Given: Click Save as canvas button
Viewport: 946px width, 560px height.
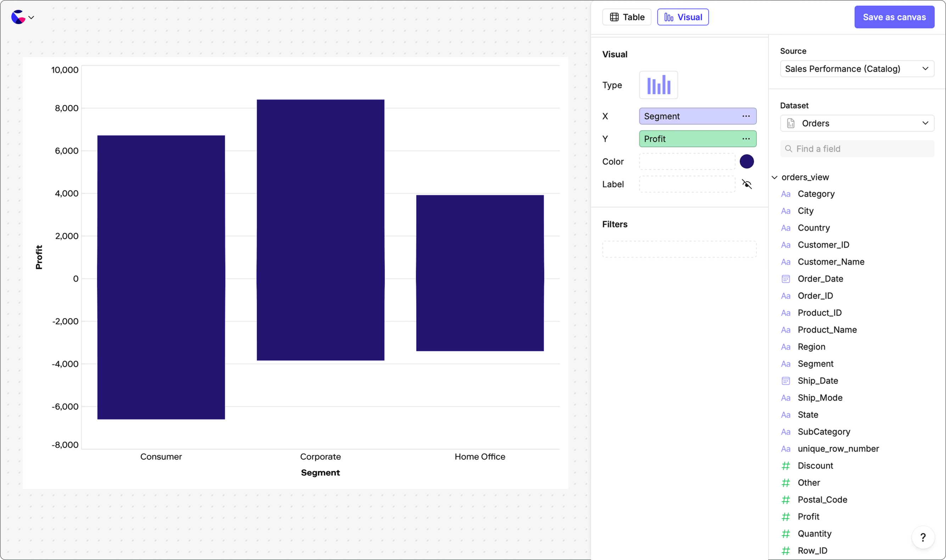Looking at the screenshot, I should click(x=894, y=17).
